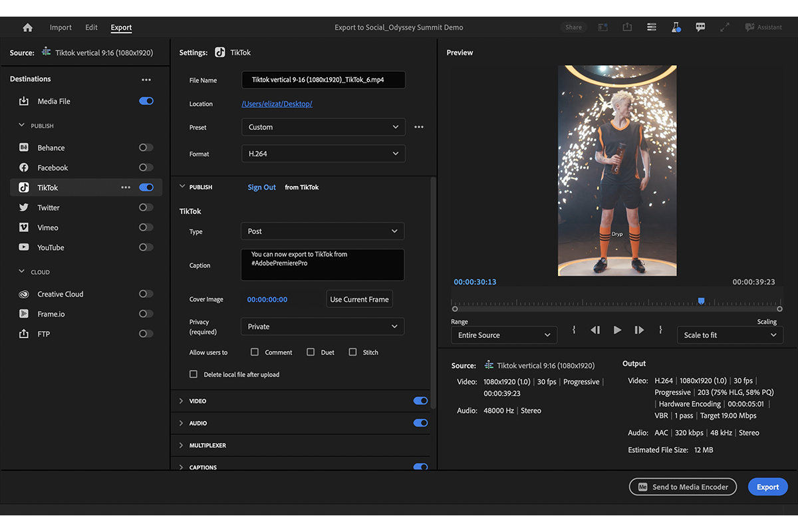Check the Stitch checkbox
Viewport: 798px width, 532px height.
click(x=352, y=352)
